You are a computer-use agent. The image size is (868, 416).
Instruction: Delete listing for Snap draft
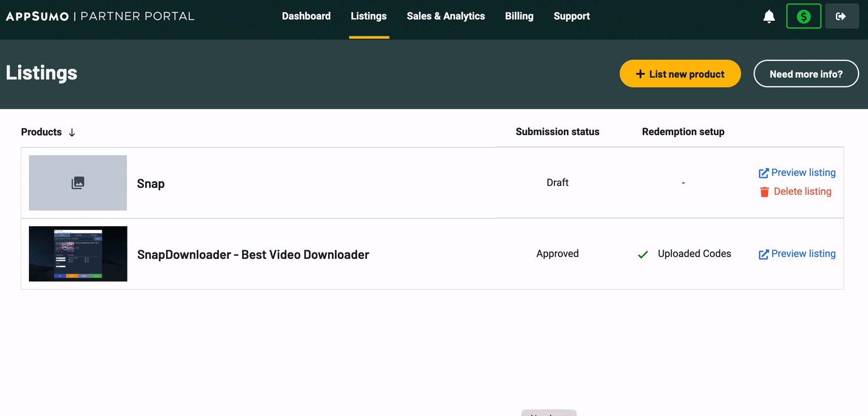point(796,192)
